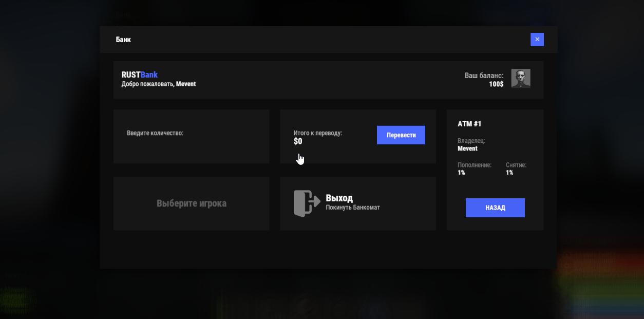Select the Выход heading text
Viewport: 644px width, 319px height.
[339, 198]
